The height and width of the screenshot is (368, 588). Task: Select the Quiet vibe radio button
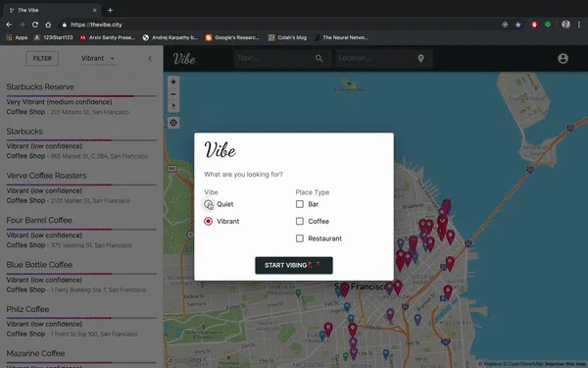click(x=208, y=204)
